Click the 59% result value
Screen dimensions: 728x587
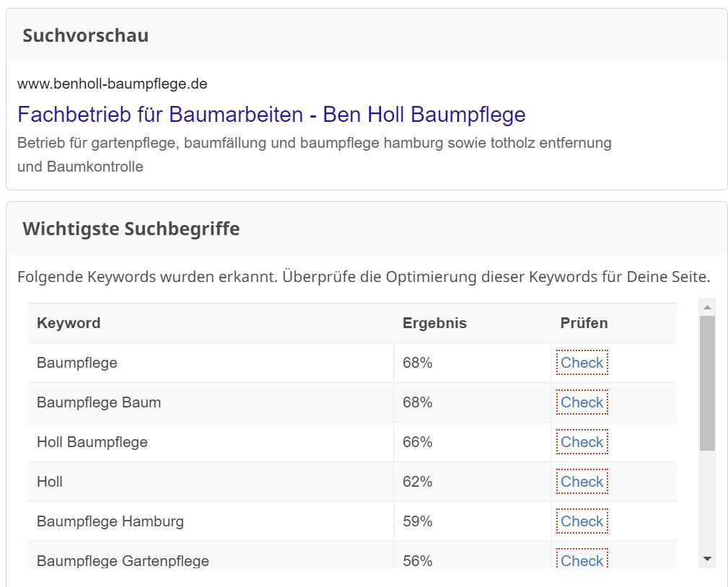click(418, 521)
